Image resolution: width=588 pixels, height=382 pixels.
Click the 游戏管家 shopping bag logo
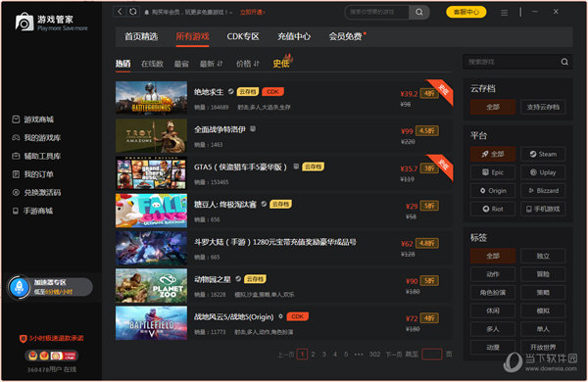click(x=24, y=22)
